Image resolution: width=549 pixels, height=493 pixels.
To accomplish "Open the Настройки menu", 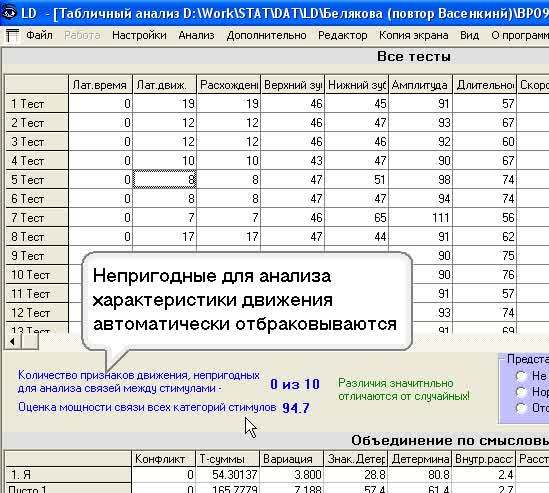I will (139, 35).
